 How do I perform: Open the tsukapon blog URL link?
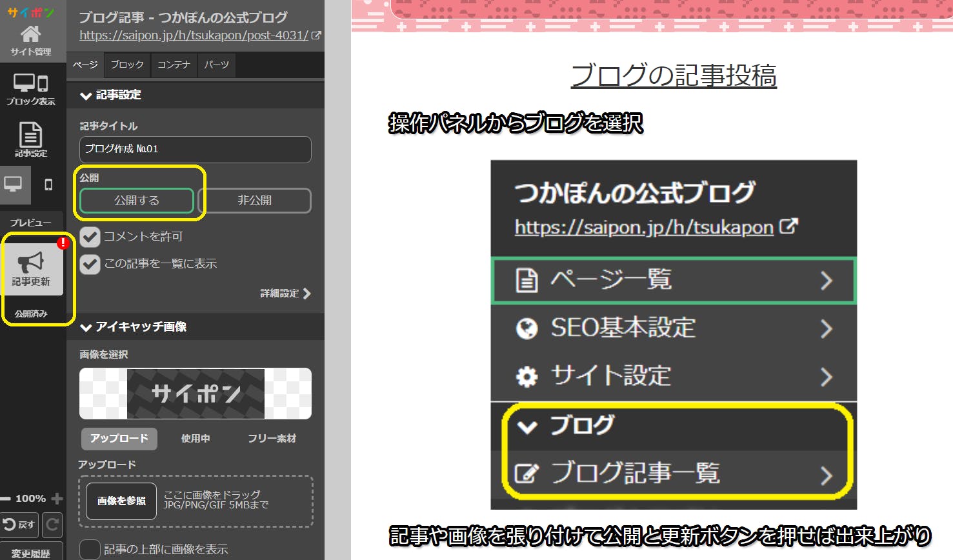pyautogui.click(x=194, y=35)
